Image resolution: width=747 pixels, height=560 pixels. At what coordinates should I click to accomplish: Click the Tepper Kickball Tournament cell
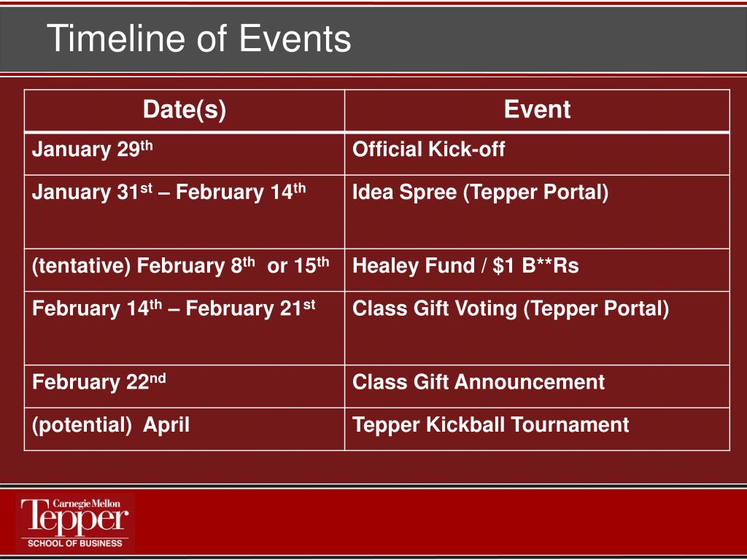click(537, 429)
